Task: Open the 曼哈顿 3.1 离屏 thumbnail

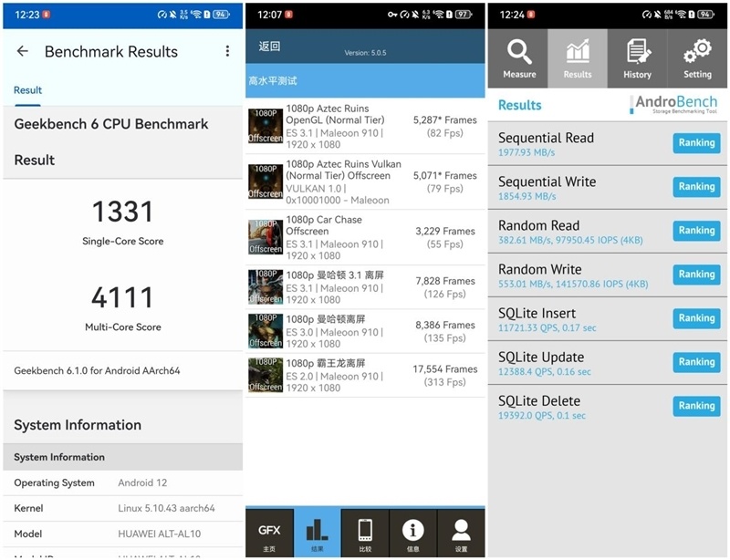Action: [x=266, y=286]
